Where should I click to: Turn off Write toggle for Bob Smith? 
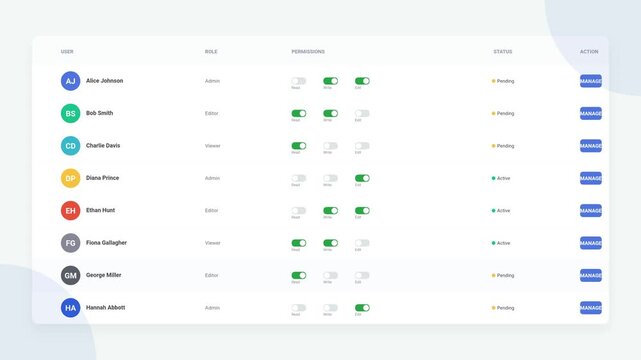[x=330, y=113]
